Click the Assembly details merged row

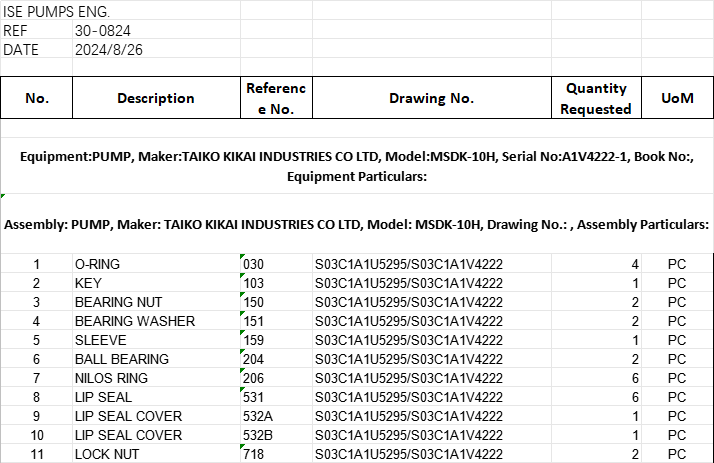(357, 224)
